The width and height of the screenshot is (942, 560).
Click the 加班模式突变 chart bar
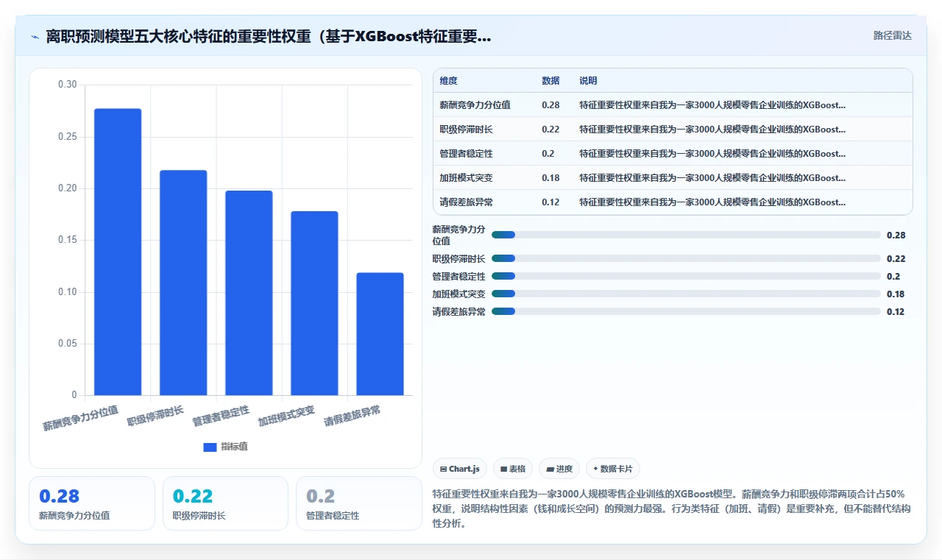[x=314, y=303]
